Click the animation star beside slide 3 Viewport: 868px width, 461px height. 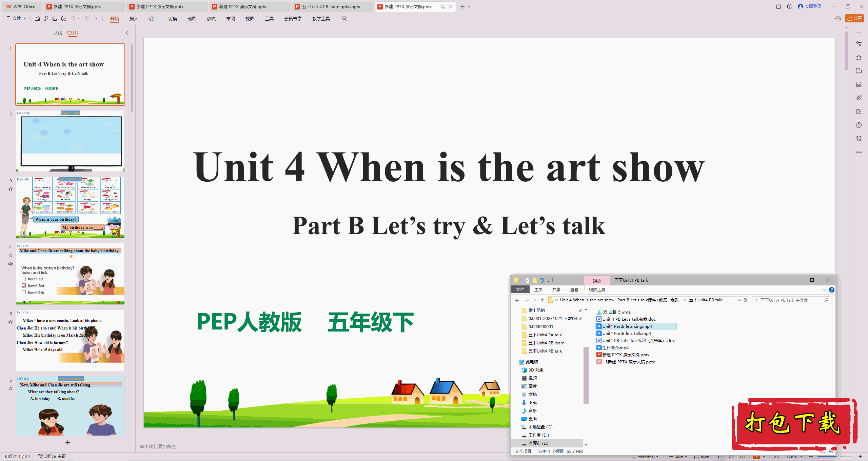(11, 189)
